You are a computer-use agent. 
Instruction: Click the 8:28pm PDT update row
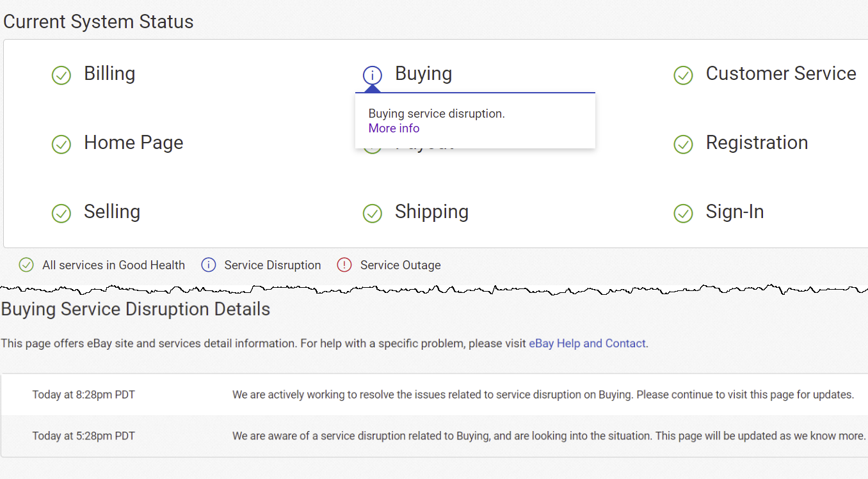point(434,395)
